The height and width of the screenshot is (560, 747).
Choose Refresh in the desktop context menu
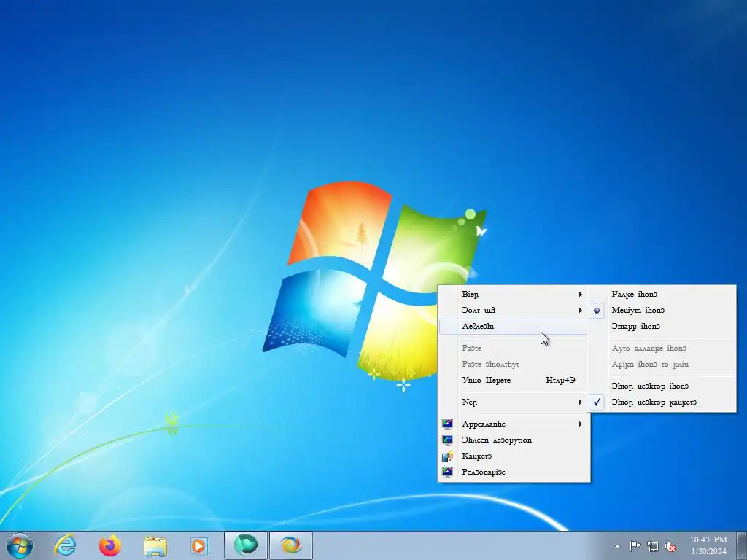514,327
